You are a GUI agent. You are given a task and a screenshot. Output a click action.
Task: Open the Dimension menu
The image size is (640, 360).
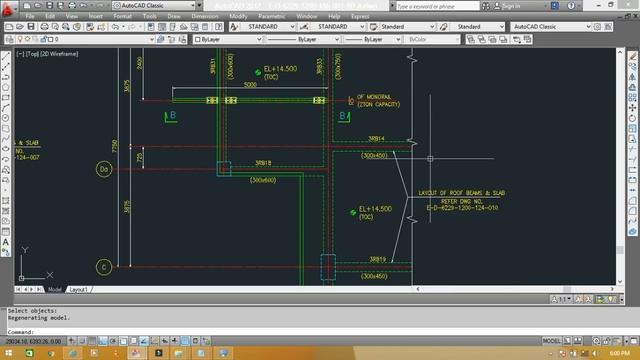point(205,16)
